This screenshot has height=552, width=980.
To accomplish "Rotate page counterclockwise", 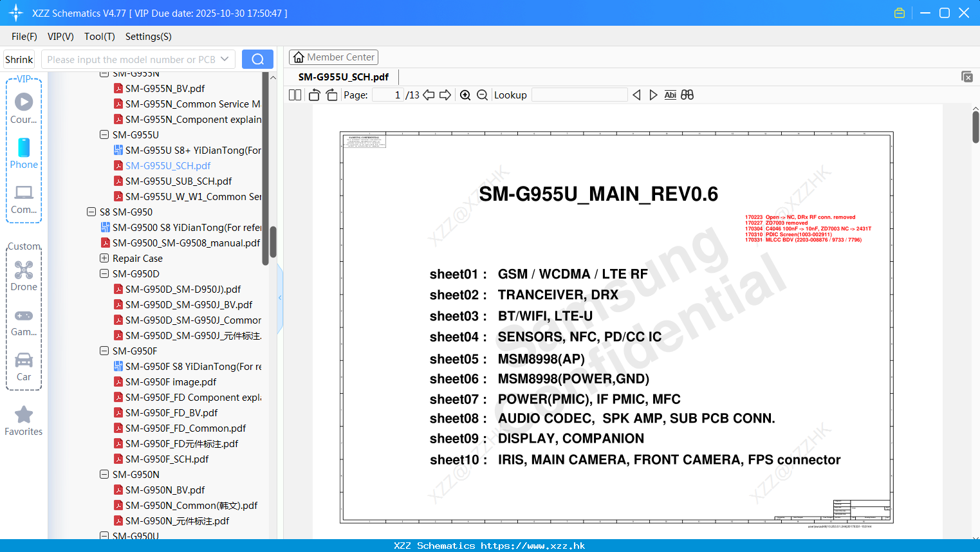I will 314,95.
